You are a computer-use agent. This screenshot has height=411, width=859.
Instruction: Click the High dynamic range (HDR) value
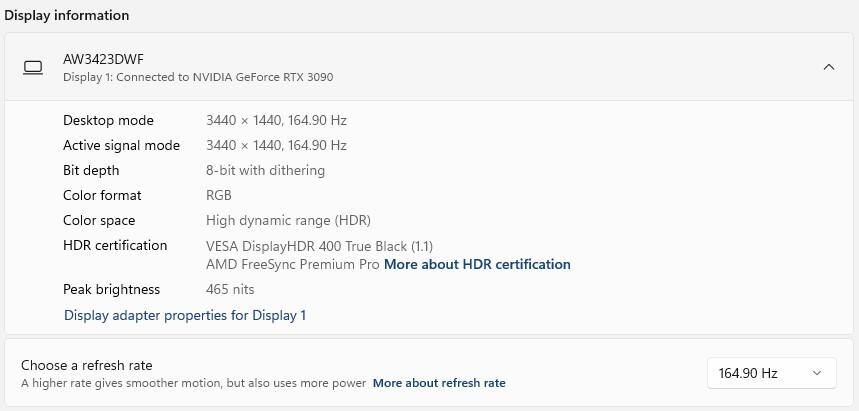(x=288, y=220)
